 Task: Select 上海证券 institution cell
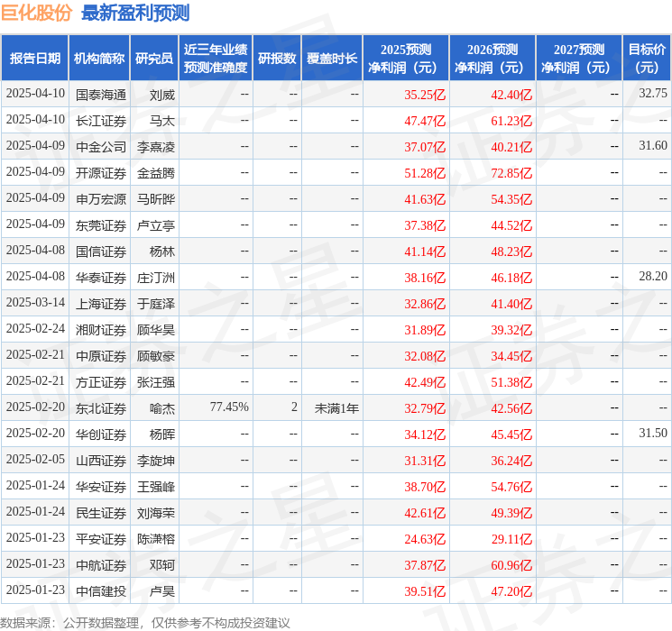pos(101,304)
